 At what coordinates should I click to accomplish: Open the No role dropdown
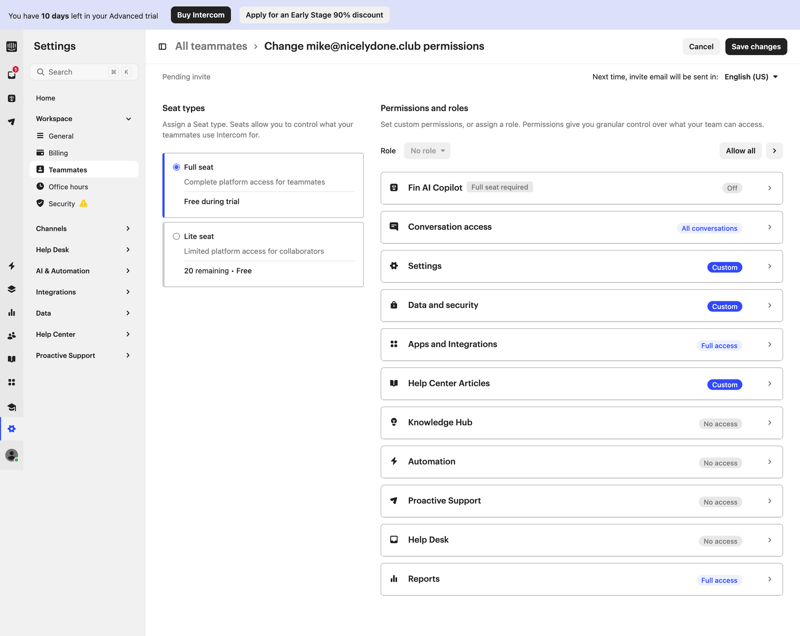pyautogui.click(x=427, y=151)
